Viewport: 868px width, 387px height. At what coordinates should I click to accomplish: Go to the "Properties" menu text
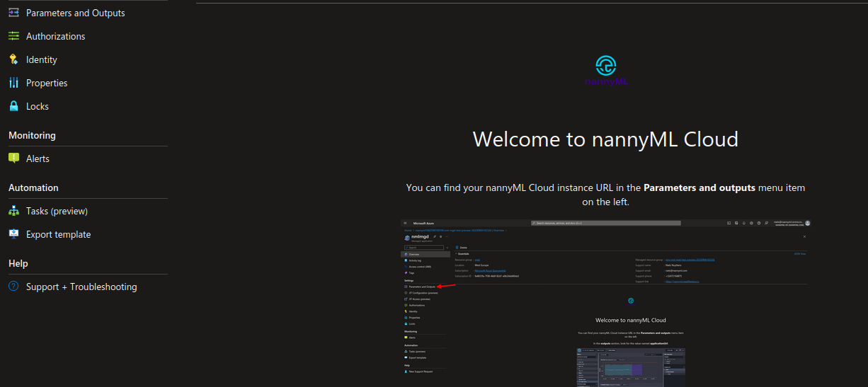[47, 83]
